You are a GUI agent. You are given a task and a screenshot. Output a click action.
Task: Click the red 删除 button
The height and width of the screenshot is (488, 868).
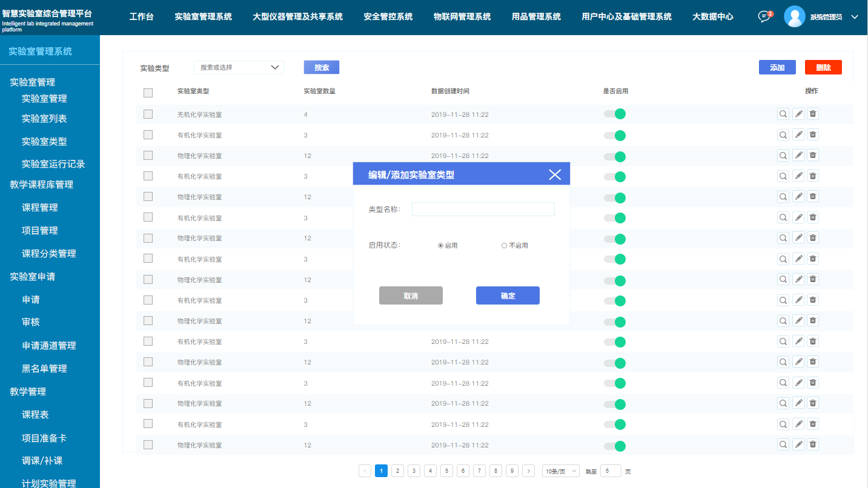pos(823,67)
